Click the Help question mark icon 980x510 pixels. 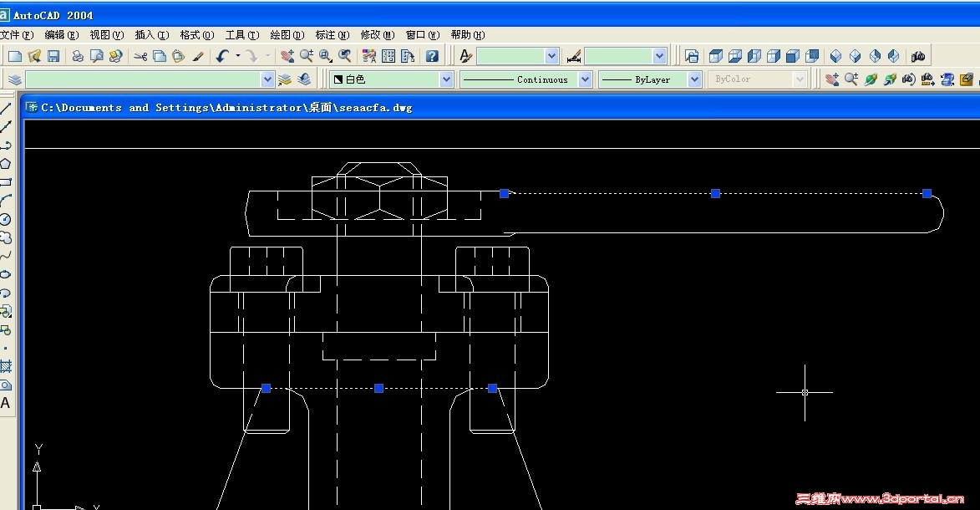pos(432,56)
